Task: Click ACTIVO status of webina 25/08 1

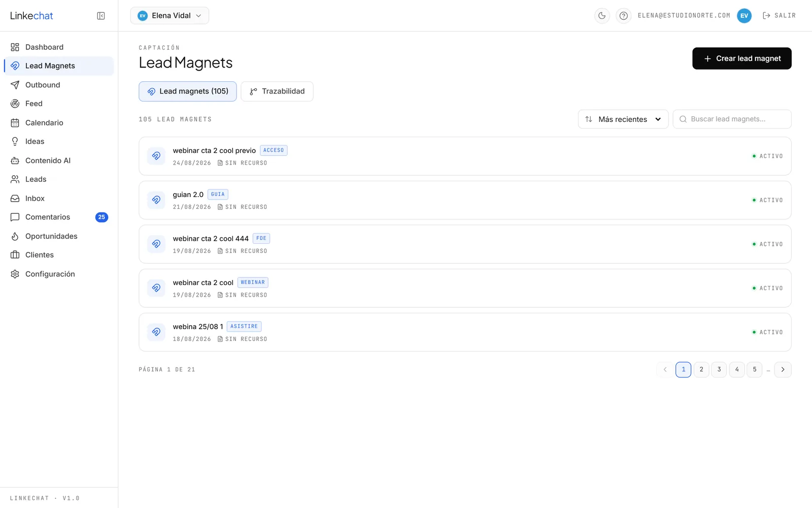Action: [767, 332]
